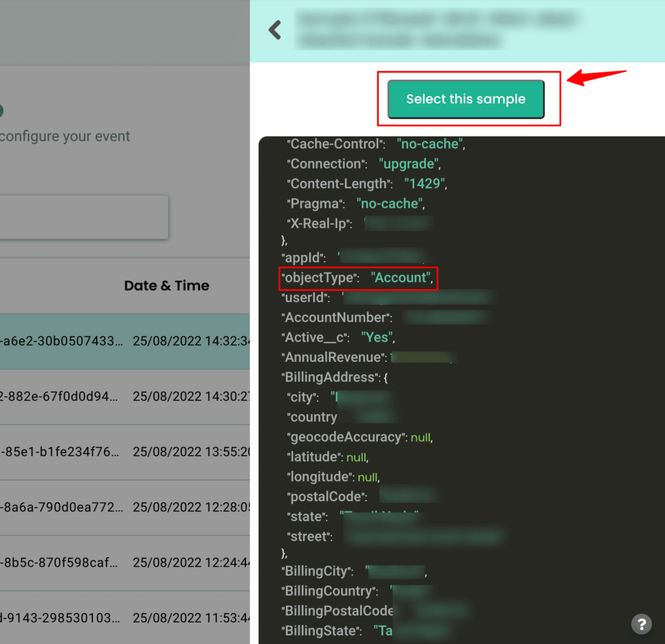Image resolution: width=665 pixels, height=644 pixels.
Task: Select the sample row dated 25/08/2022 14:30
Action: click(125, 396)
